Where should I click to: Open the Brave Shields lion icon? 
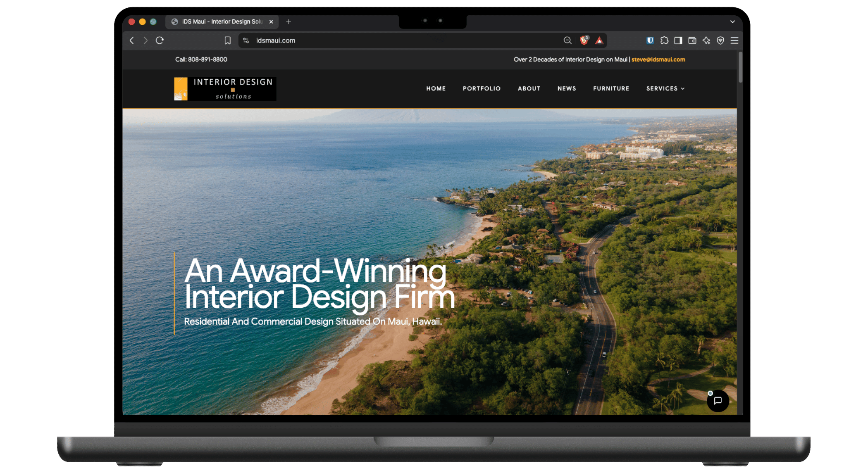(584, 40)
